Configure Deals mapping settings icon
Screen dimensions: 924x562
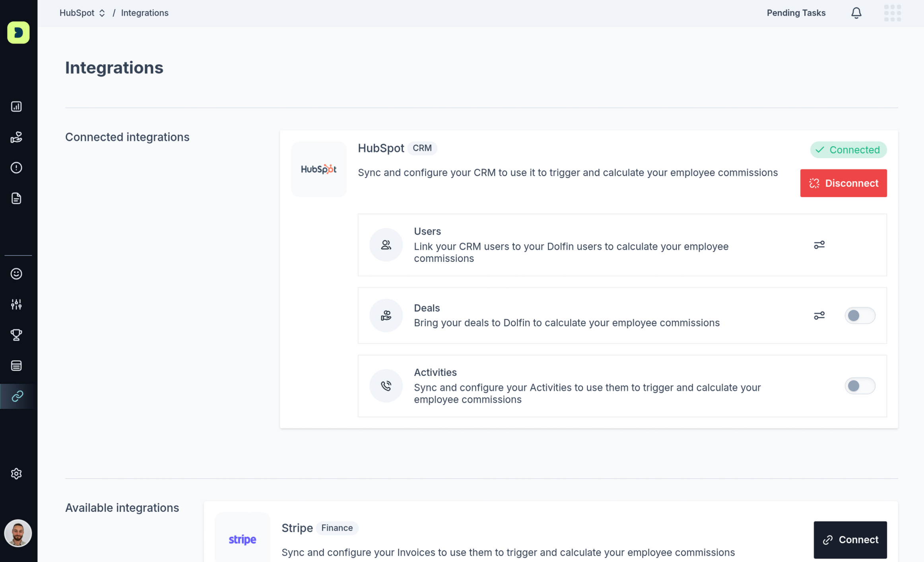click(819, 316)
